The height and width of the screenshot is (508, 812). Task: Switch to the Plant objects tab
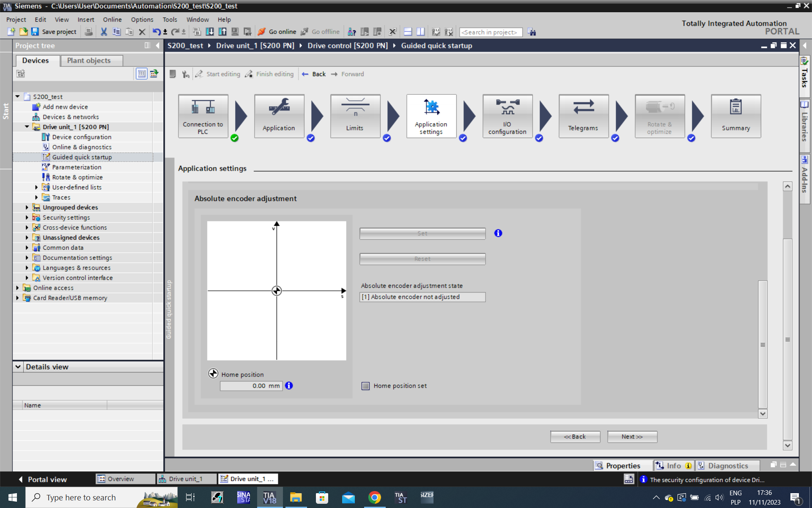(x=89, y=61)
